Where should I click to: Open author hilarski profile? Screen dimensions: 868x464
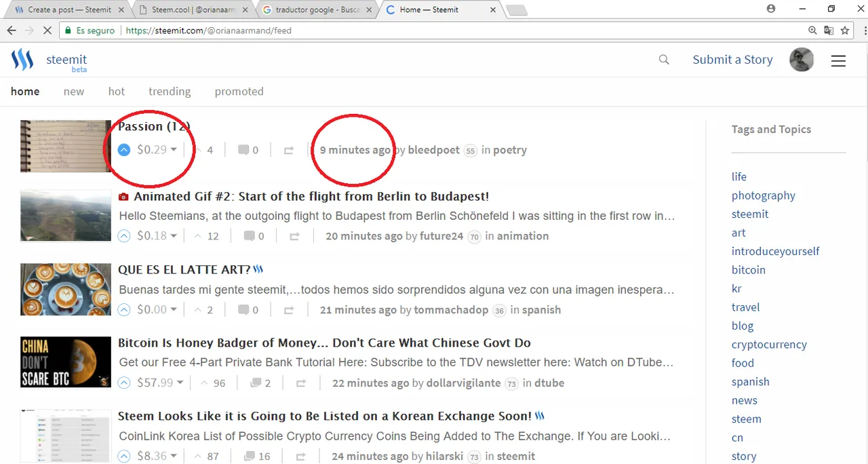[x=444, y=456]
